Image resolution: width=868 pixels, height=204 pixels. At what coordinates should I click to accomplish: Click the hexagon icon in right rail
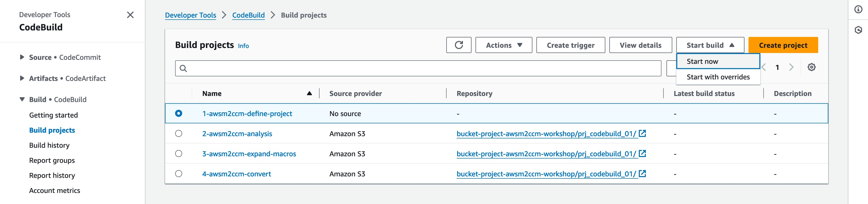click(858, 30)
